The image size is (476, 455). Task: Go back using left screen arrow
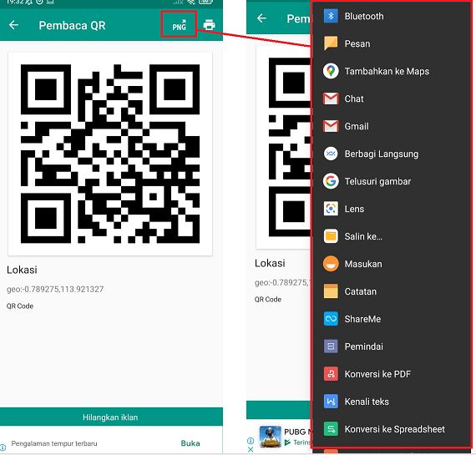click(13, 25)
